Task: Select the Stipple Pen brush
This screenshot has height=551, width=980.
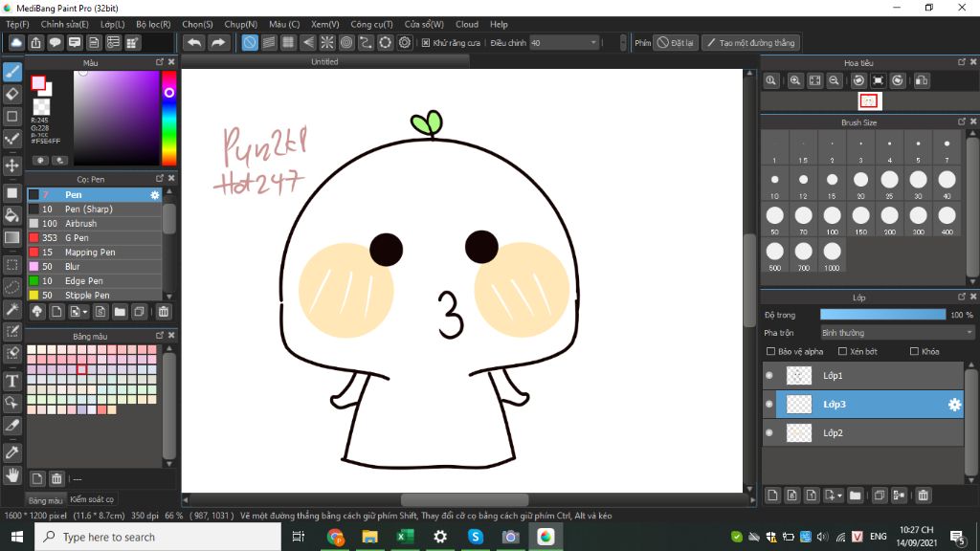Action: [x=95, y=295]
